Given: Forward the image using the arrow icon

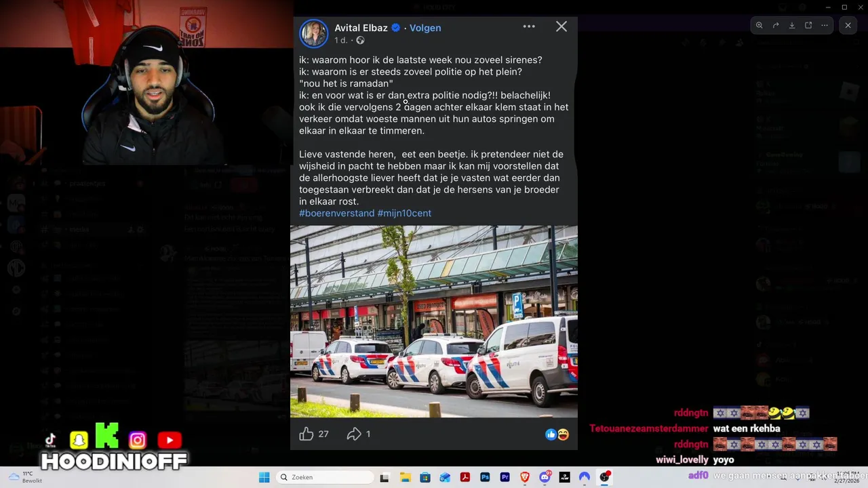Looking at the screenshot, I should tap(776, 25).
